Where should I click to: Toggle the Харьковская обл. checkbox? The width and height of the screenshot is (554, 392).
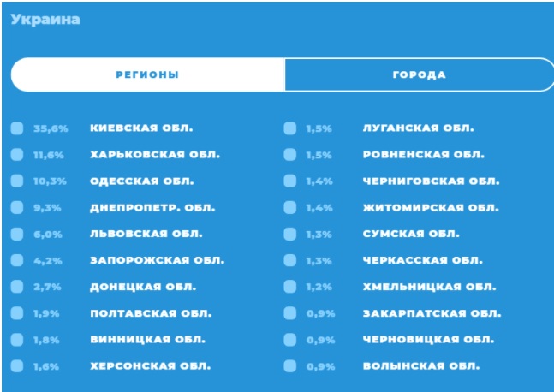coord(17,155)
